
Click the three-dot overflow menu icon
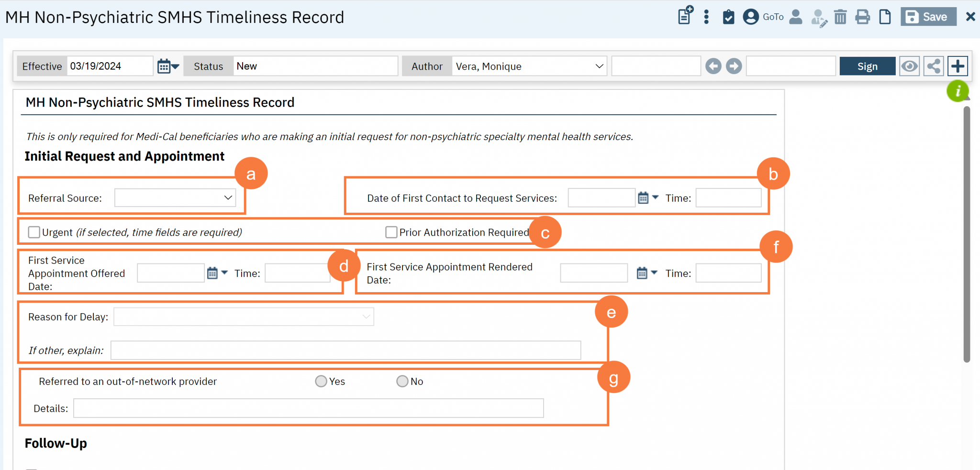[706, 16]
